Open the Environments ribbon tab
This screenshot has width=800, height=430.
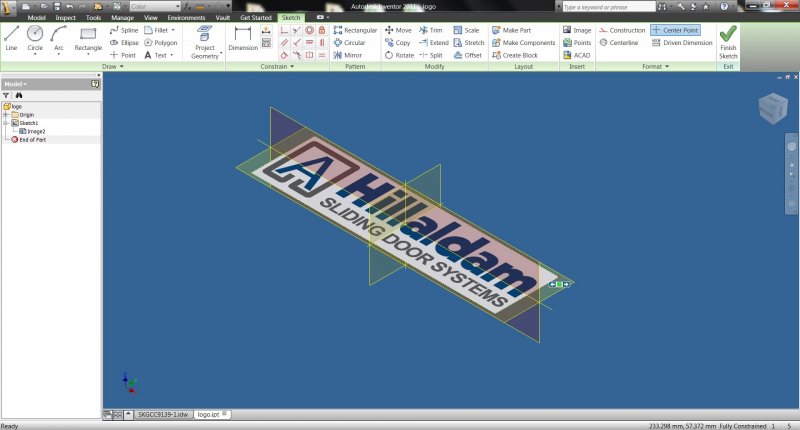pos(186,18)
